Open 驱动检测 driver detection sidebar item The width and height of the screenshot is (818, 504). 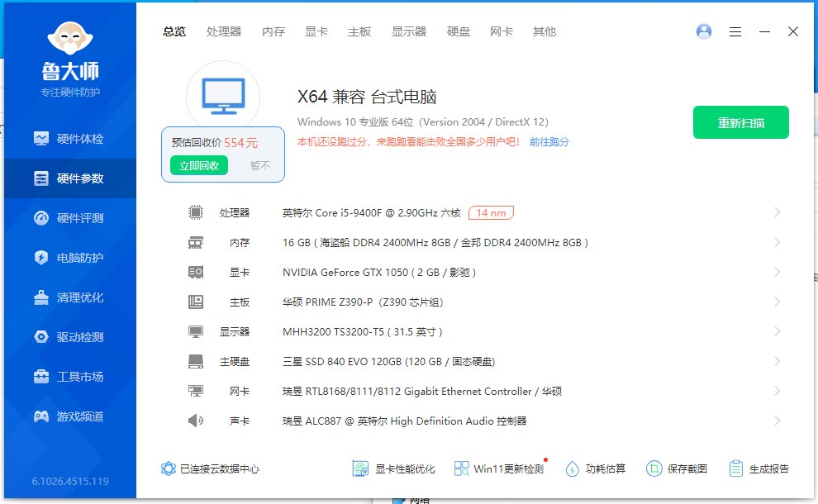click(69, 337)
